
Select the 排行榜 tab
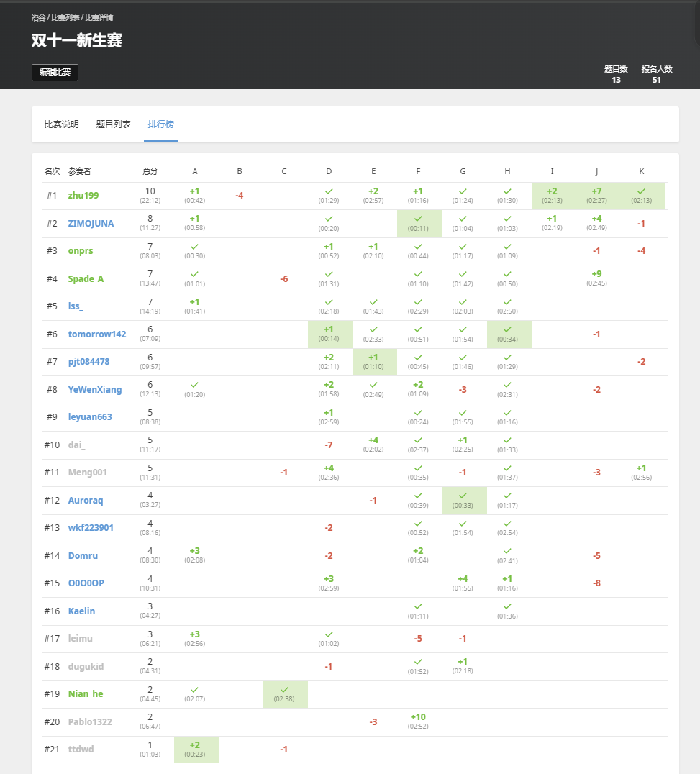(x=160, y=124)
